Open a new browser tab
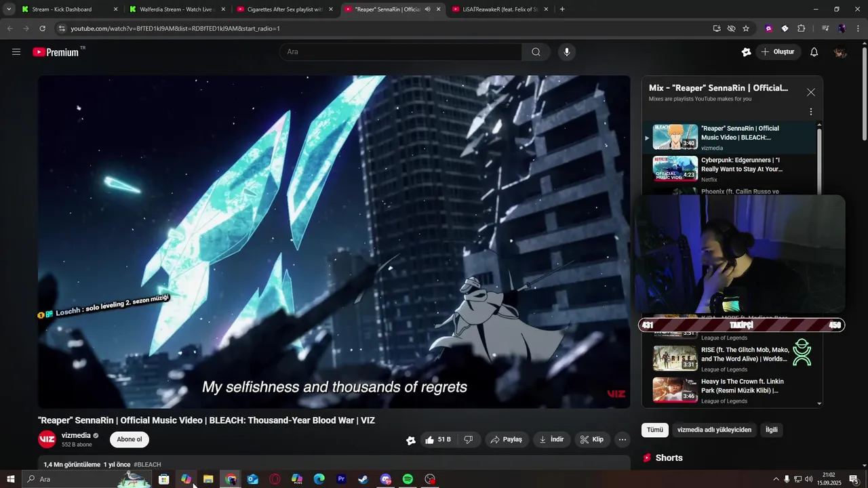868x488 pixels. (562, 9)
